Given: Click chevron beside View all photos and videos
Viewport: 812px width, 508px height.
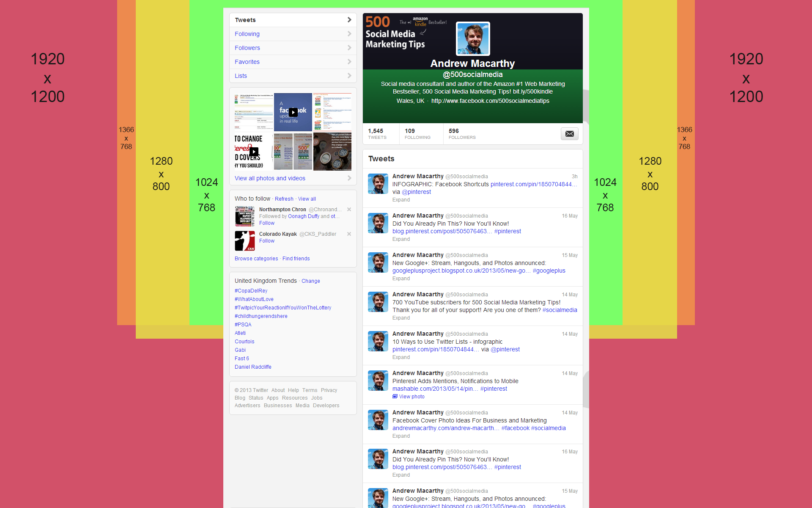Looking at the screenshot, I should click(x=349, y=178).
